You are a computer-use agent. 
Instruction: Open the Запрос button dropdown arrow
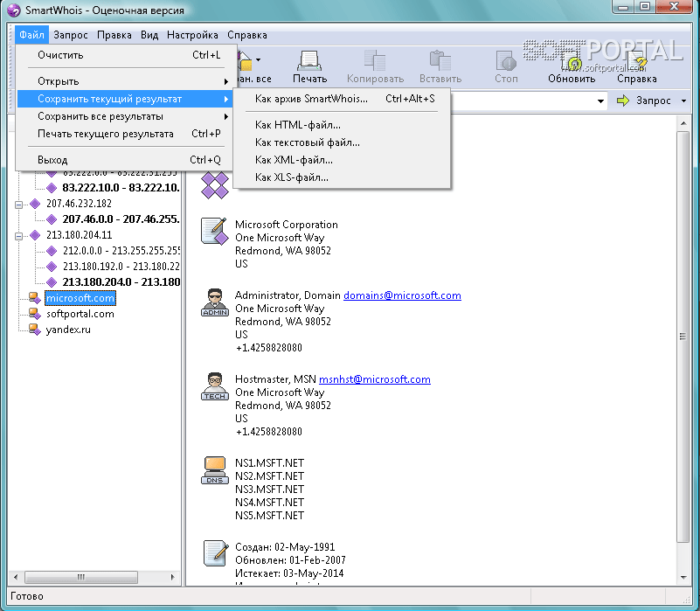click(x=683, y=101)
